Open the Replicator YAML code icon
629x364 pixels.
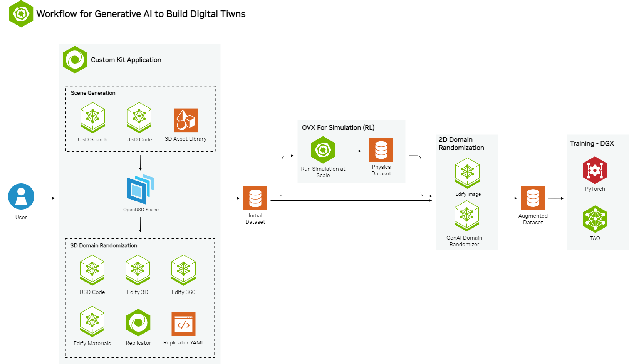pos(183,324)
